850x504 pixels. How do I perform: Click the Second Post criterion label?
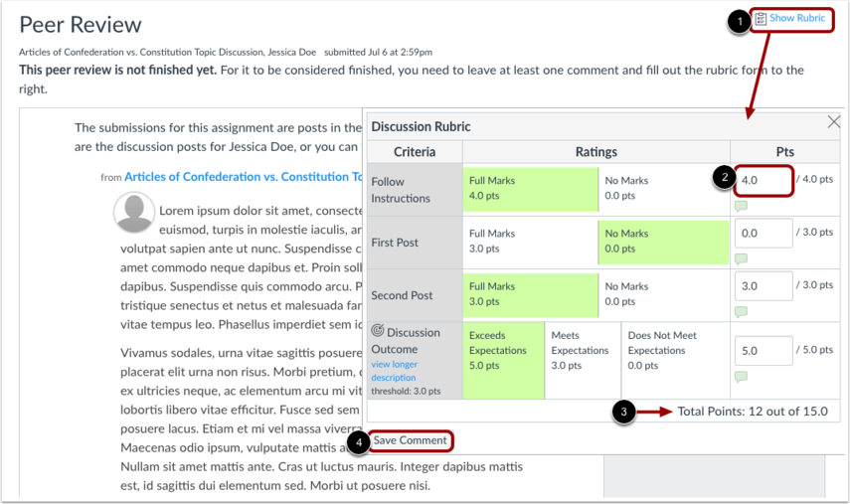tap(402, 295)
